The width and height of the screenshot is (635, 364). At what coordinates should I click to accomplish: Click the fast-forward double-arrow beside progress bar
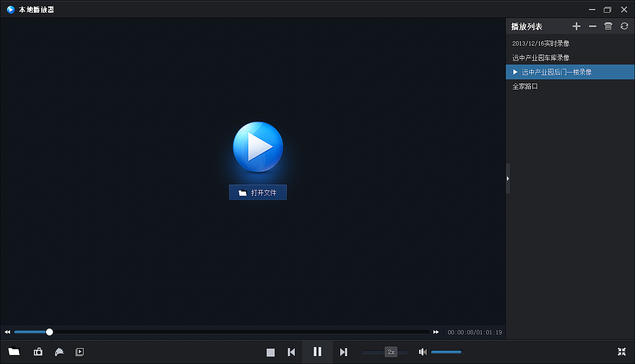436,332
